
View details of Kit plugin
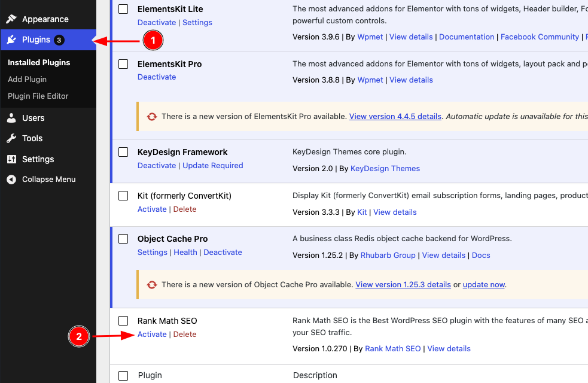point(395,212)
